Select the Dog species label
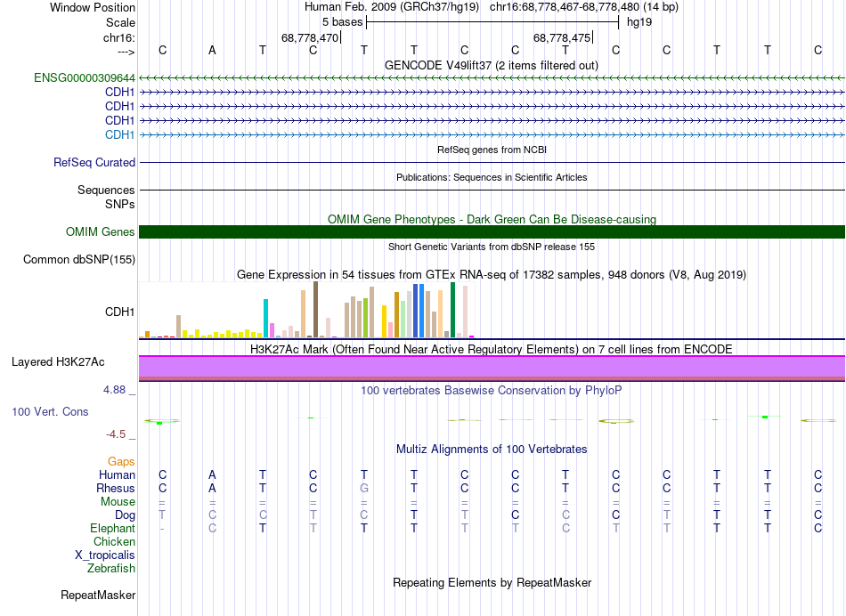This screenshot has width=846, height=616. coord(125,515)
